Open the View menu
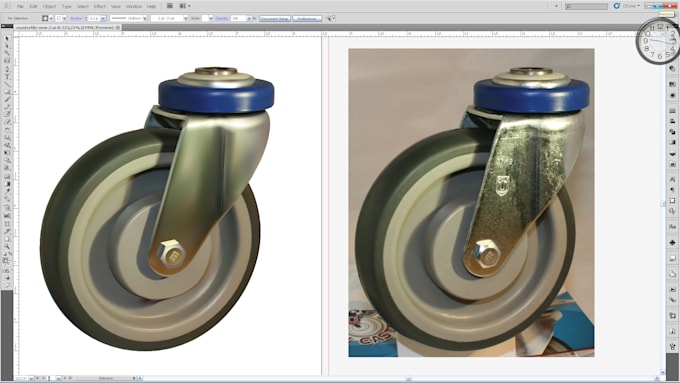680x383 pixels. click(x=116, y=6)
